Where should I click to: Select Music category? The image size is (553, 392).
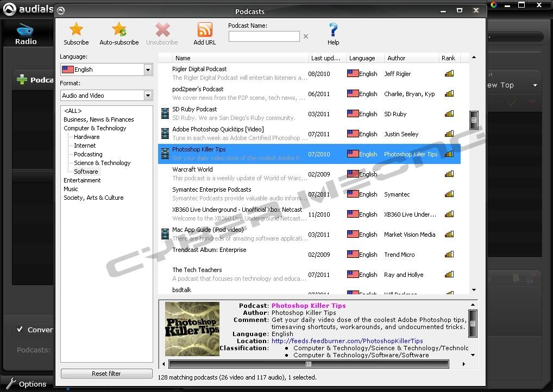pos(71,189)
